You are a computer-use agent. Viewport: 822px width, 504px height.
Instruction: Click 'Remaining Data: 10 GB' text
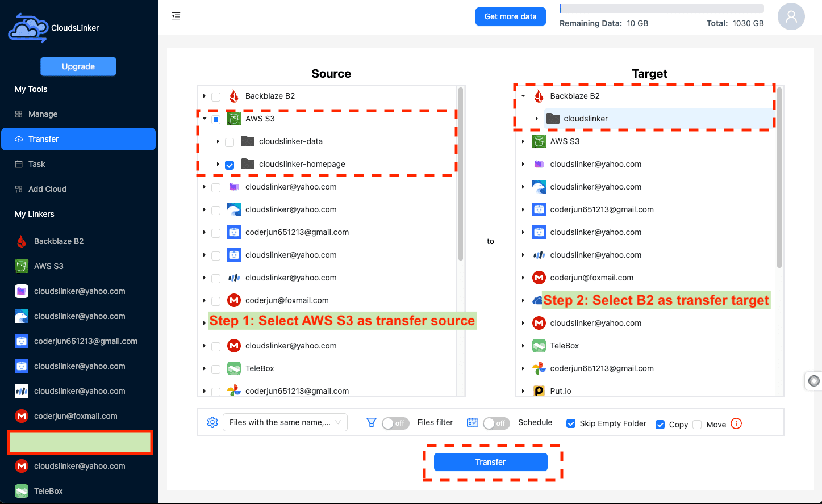click(604, 23)
